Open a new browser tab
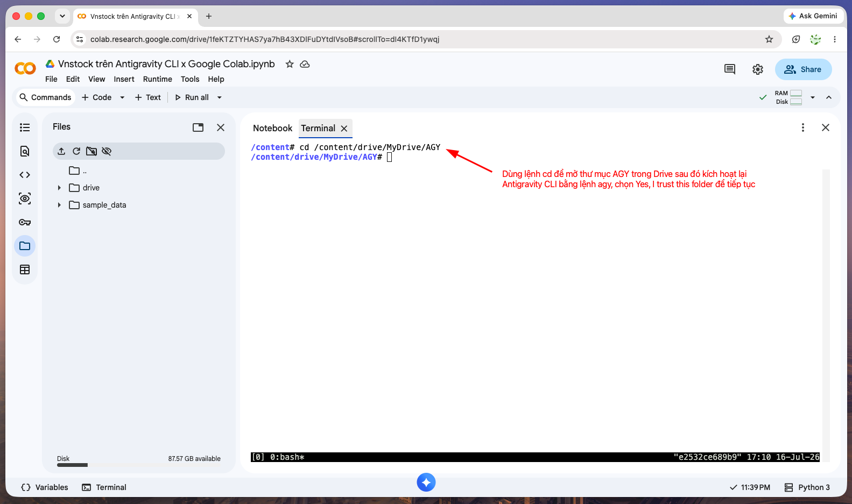The image size is (852, 504). click(209, 16)
